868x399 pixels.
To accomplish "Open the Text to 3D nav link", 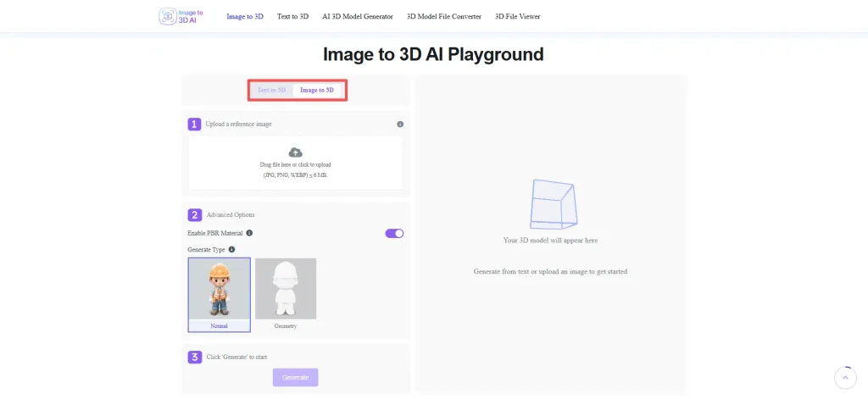I will tap(292, 17).
